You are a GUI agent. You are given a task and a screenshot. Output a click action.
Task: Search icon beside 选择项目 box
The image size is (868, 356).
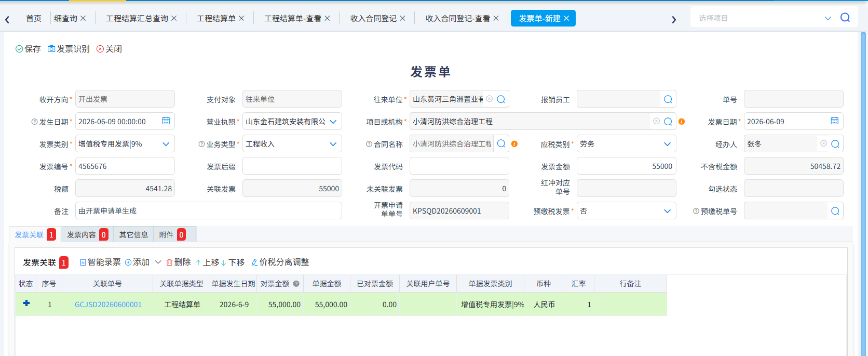click(845, 18)
